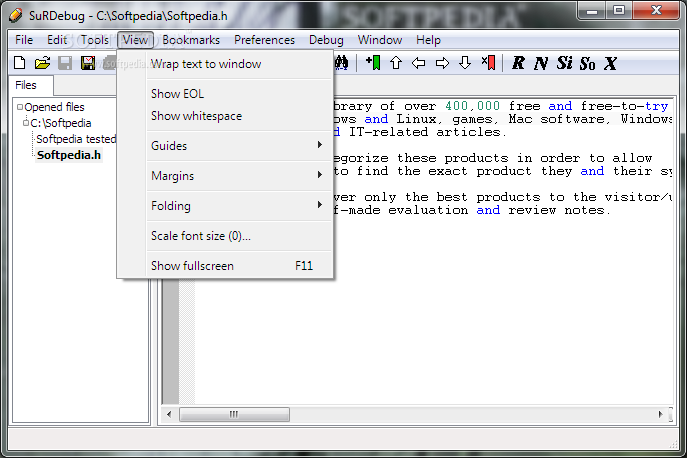Click the R debug toolbar button
The image size is (687, 458).
[518, 63]
